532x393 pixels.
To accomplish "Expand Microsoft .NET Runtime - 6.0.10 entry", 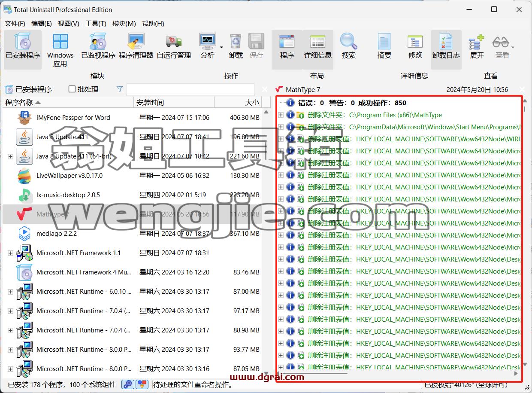I will tap(10, 292).
